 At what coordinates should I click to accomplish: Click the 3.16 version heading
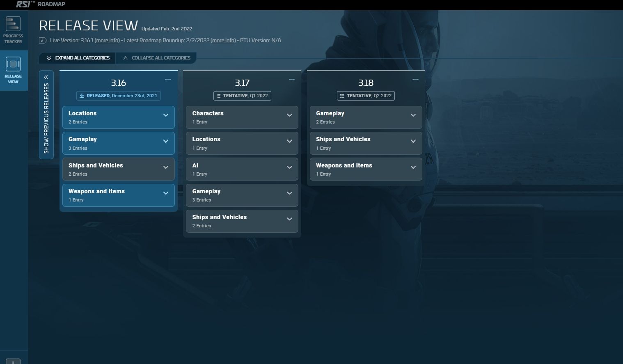(119, 82)
